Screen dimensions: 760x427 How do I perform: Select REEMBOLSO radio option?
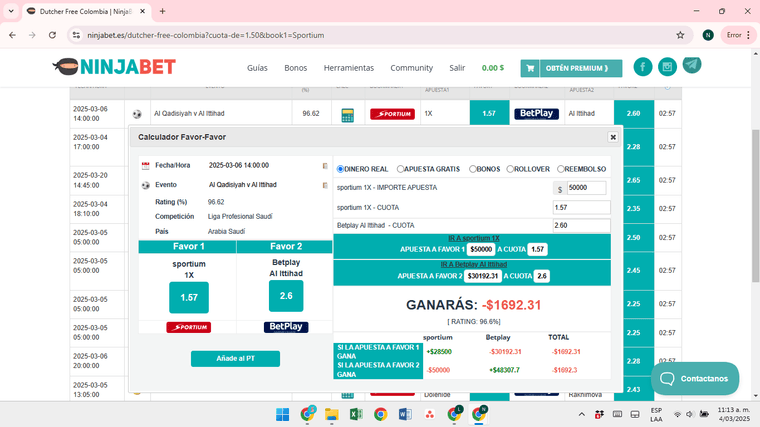tap(560, 169)
